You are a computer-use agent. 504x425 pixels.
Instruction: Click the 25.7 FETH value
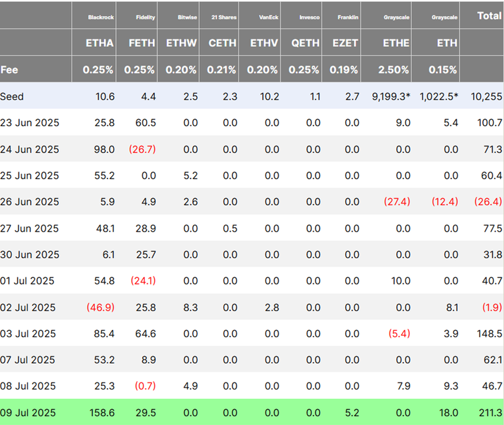pyautogui.click(x=146, y=255)
